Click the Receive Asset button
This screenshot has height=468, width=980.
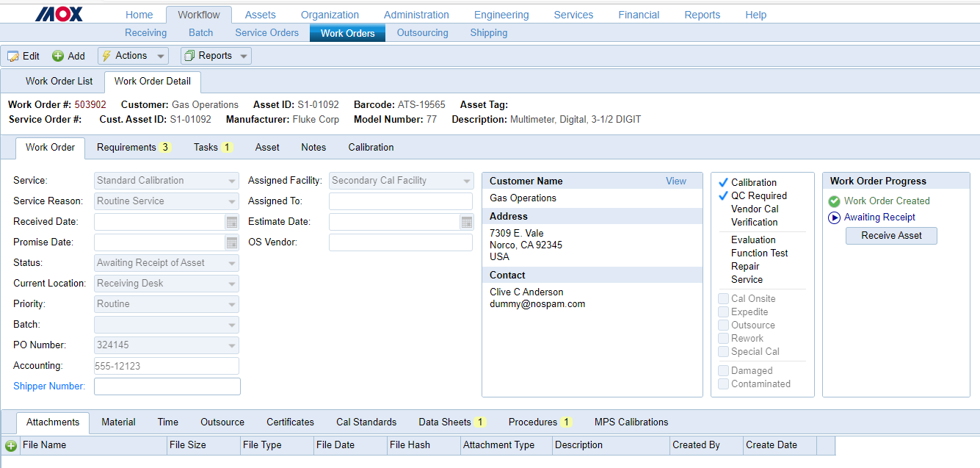coord(891,235)
